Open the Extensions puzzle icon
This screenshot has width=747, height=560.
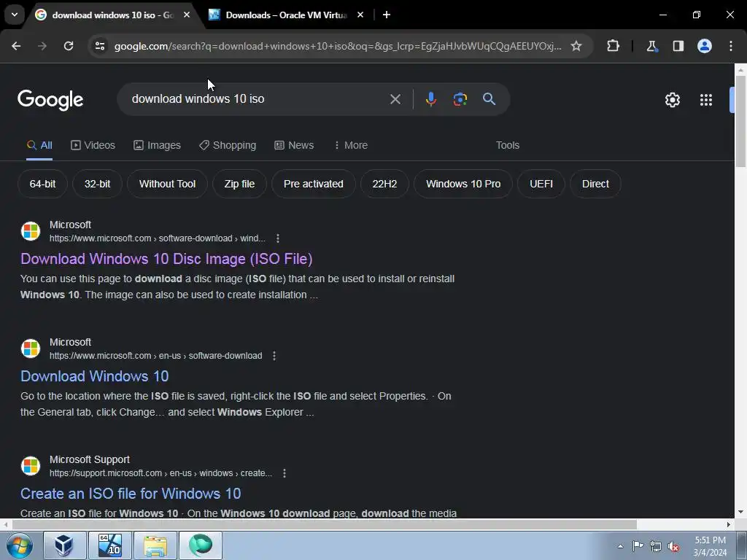click(x=613, y=46)
